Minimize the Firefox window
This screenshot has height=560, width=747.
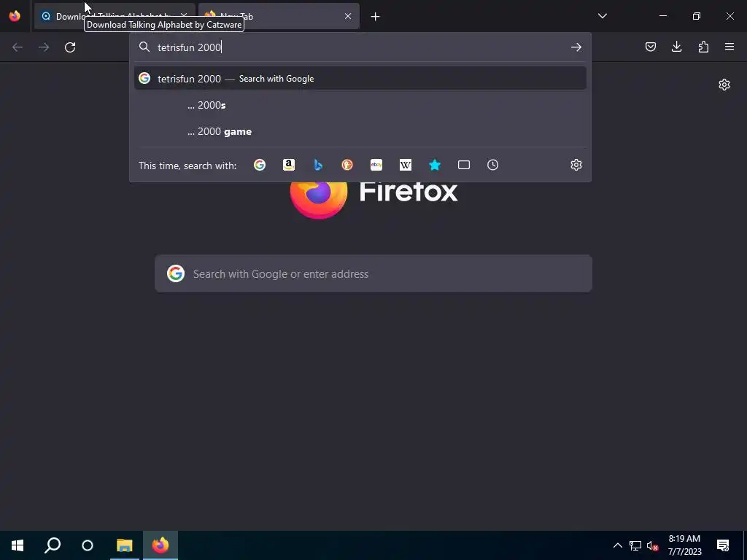pyautogui.click(x=662, y=16)
